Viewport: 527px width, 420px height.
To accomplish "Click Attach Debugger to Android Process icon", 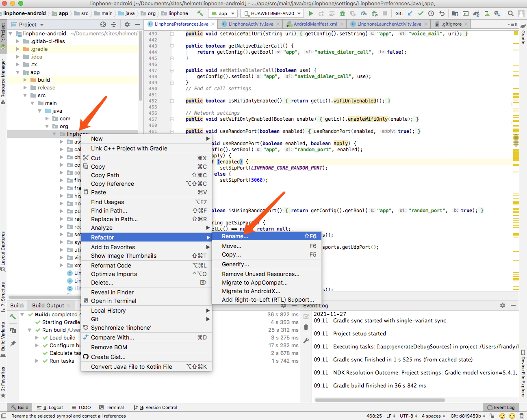I will pyautogui.click(x=374, y=13).
